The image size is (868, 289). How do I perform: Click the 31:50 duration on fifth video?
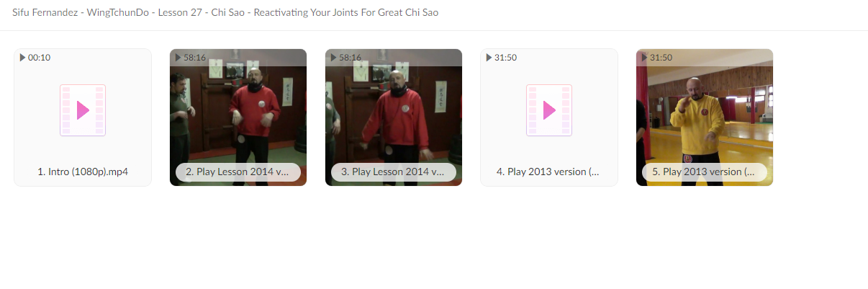(661, 58)
